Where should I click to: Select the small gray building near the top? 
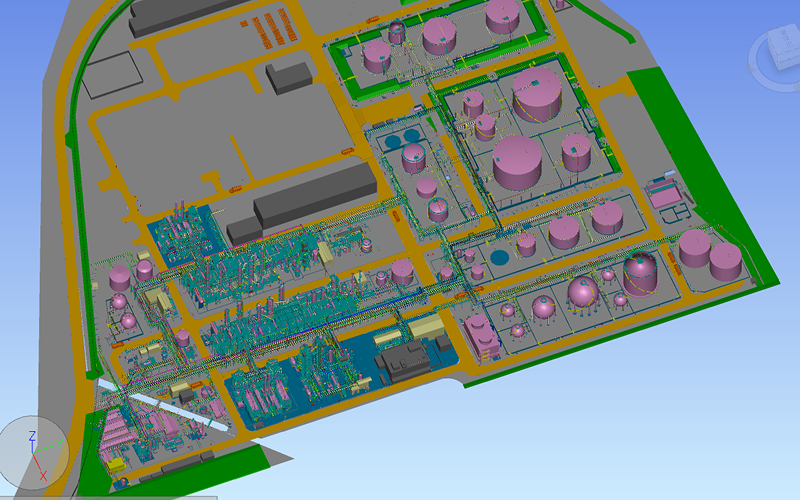coord(289,76)
